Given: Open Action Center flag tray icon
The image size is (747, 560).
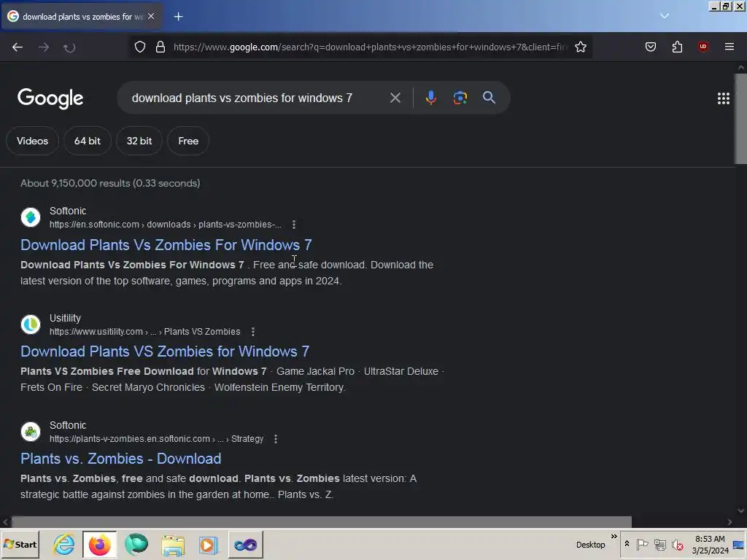Looking at the screenshot, I should 642,544.
